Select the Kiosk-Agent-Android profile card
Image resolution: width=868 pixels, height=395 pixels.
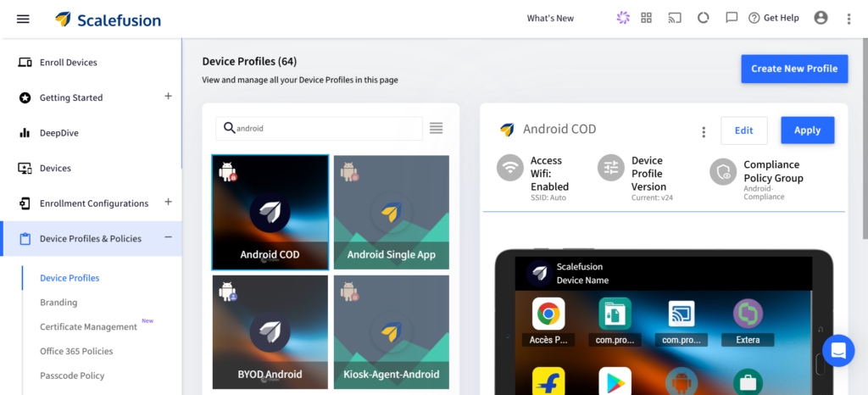click(392, 332)
